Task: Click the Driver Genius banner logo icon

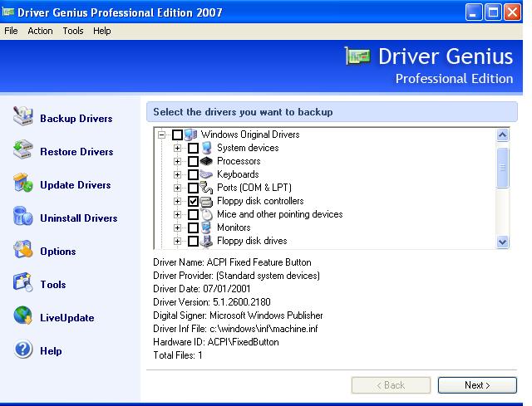Action: coord(357,56)
